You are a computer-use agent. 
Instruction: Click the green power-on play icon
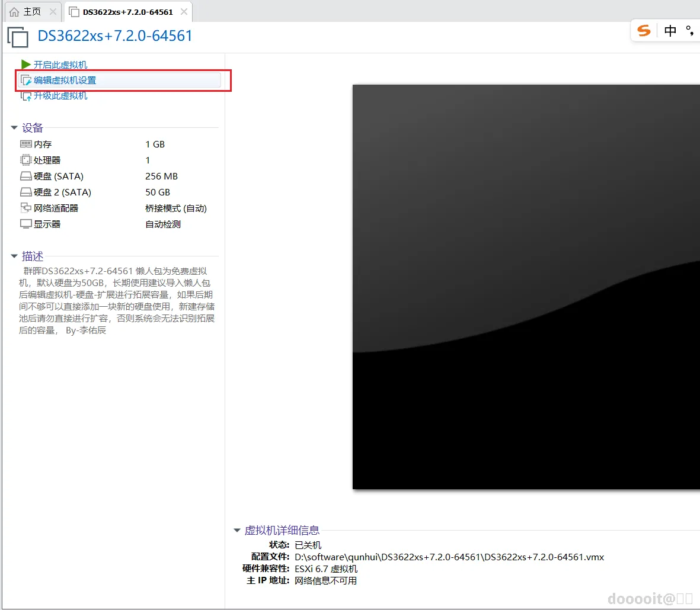click(x=26, y=65)
